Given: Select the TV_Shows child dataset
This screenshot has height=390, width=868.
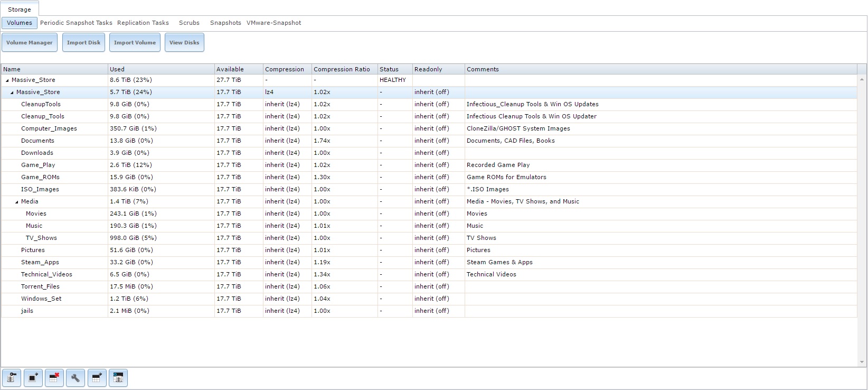Looking at the screenshot, I should point(41,238).
